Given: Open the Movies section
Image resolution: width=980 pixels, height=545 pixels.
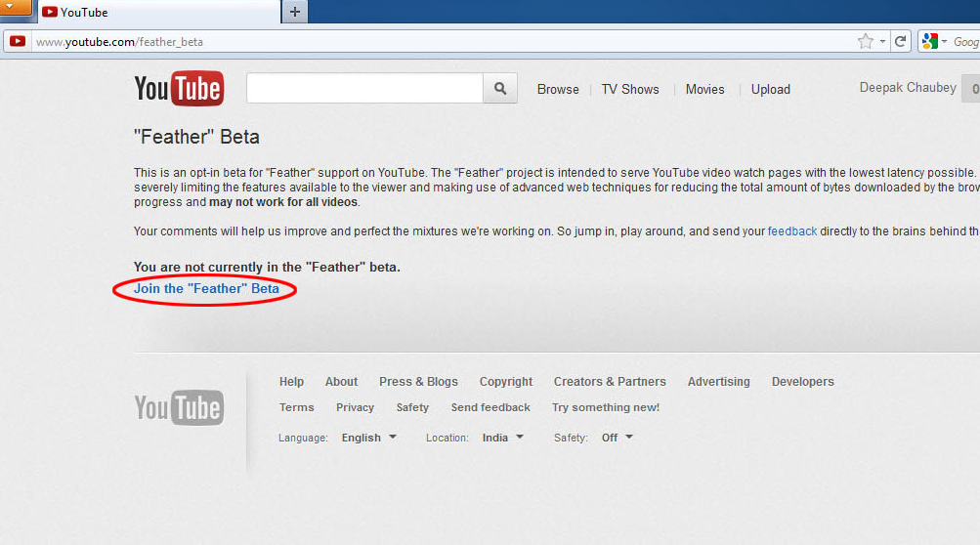Looking at the screenshot, I should pos(705,90).
